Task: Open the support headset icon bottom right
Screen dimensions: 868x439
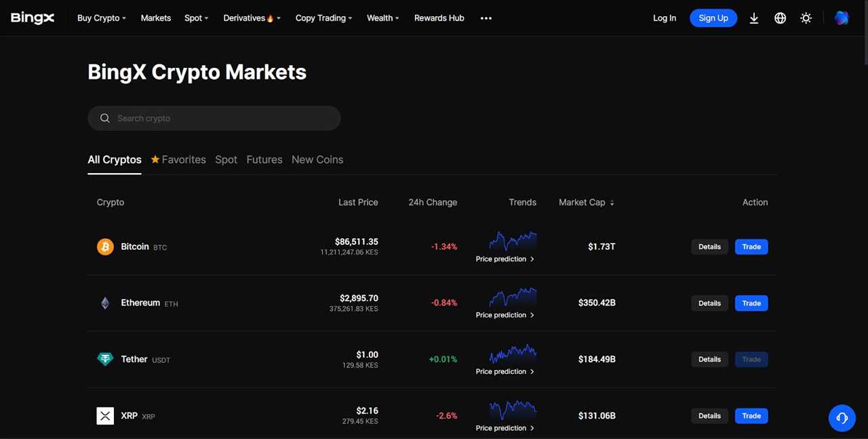Action: (x=842, y=418)
